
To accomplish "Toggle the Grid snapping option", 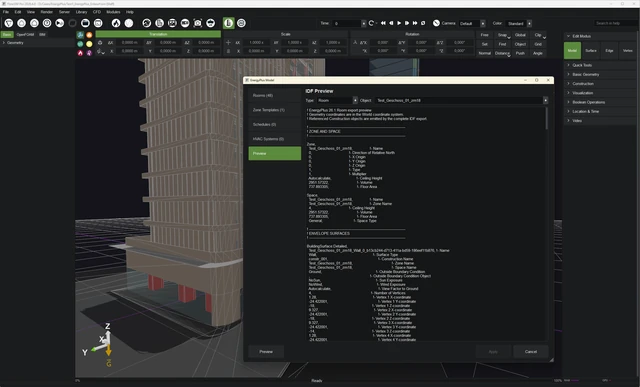I will [x=538, y=44].
